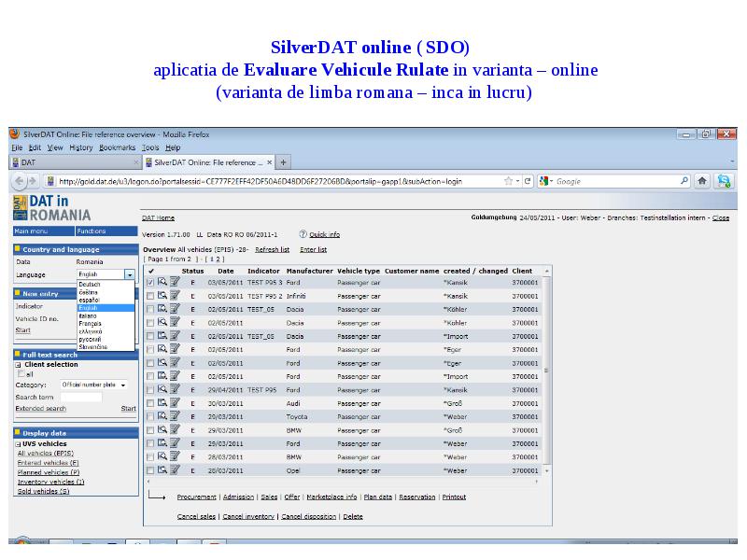
Task: Open Inventory vehicles (I) link
Action: 50,482
